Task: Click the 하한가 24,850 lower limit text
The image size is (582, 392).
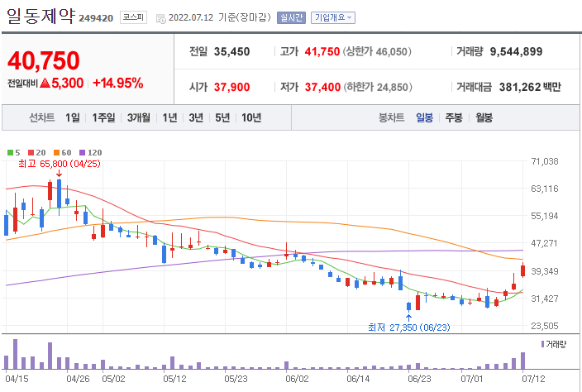Action: 378,87
